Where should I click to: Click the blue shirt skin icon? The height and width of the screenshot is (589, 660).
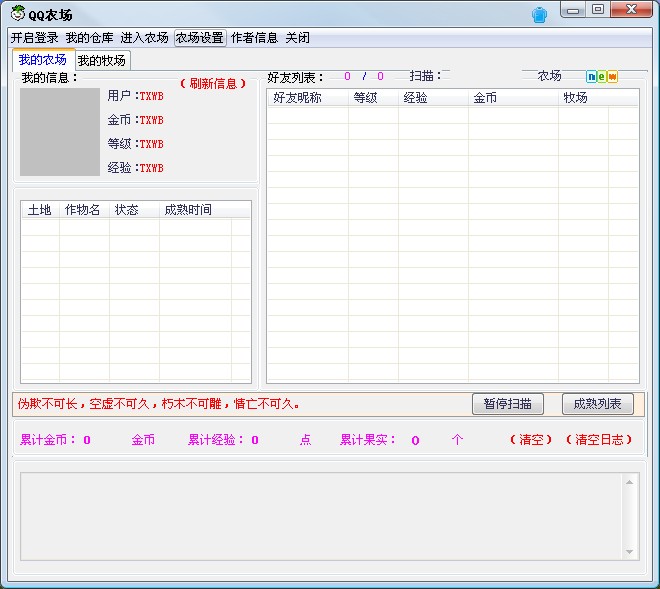click(x=539, y=15)
